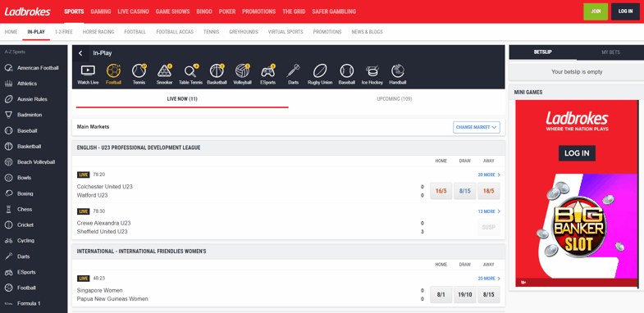
Task: Open Crewe Alexandra U23 match
Action: point(103,223)
